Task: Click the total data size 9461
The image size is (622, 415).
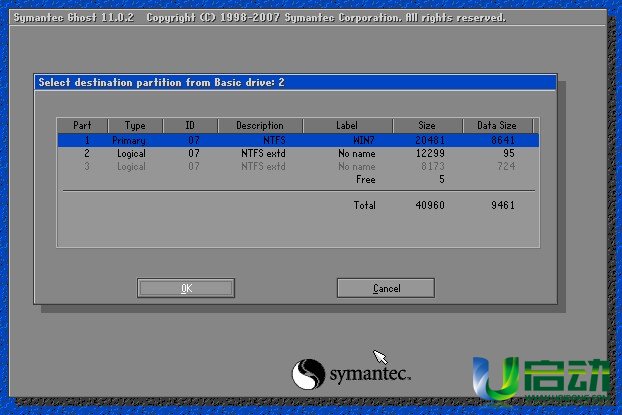Action: [x=503, y=205]
